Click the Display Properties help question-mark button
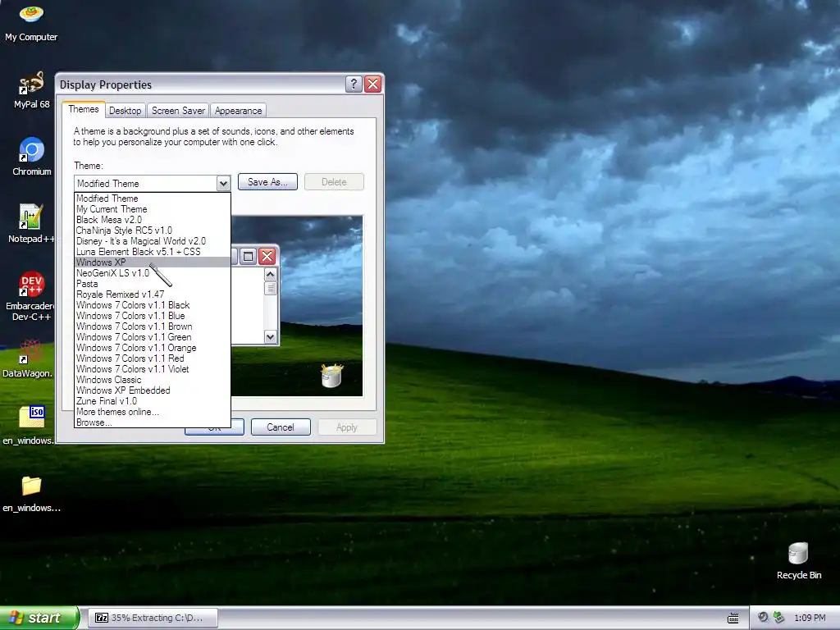Viewport: 840px width, 630px height. click(354, 84)
